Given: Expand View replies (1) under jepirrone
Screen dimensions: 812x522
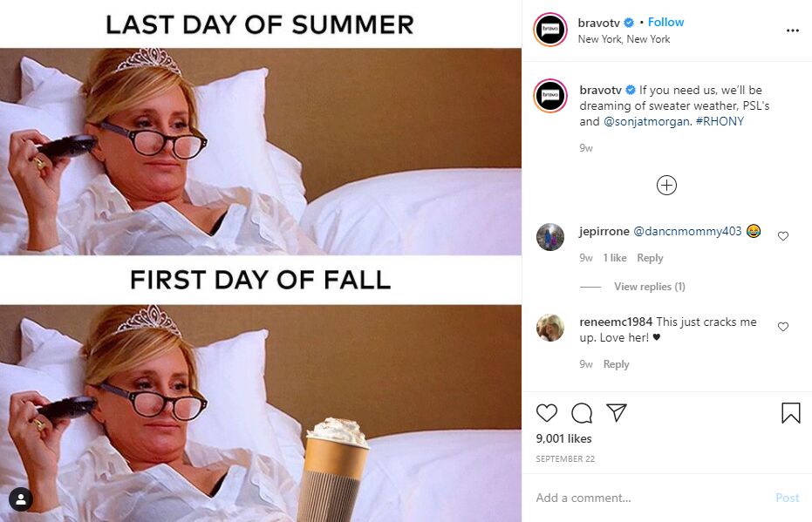Looking at the screenshot, I should tap(650, 287).
